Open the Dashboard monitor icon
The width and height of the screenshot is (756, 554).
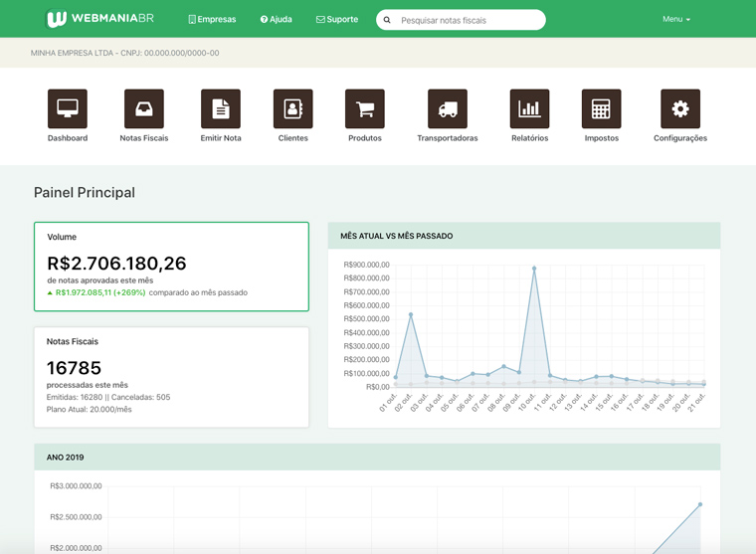click(x=68, y=109)
